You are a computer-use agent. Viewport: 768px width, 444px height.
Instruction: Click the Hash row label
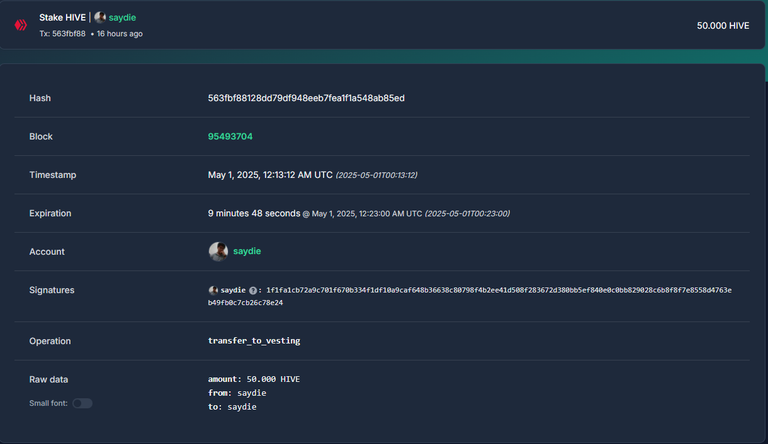(40, 98)
